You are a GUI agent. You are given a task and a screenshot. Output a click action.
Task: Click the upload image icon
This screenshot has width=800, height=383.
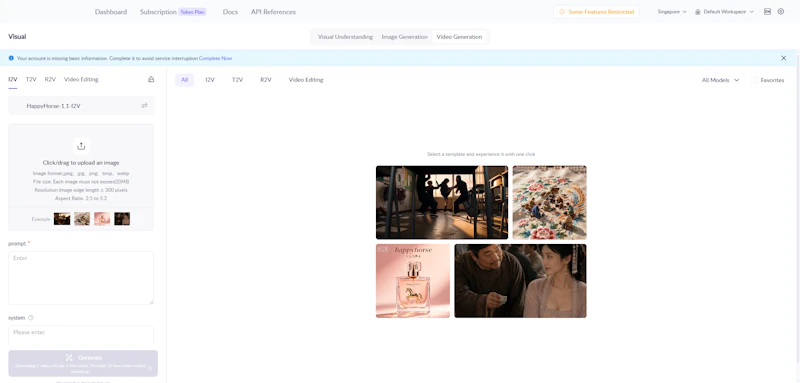click(x=81, y=146)
